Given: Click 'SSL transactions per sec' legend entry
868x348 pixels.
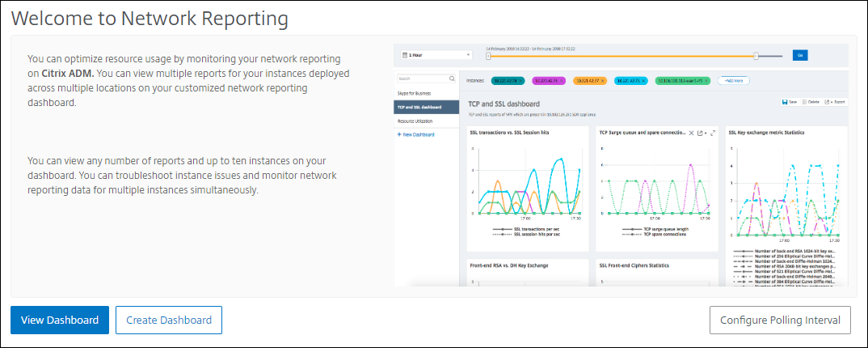Looking at the screenshot, I should pos(526,229).
